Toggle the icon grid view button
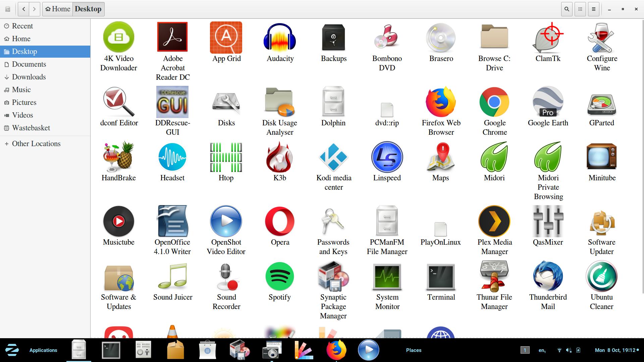Viewport: 644px width, 362px height. point(580,9)
